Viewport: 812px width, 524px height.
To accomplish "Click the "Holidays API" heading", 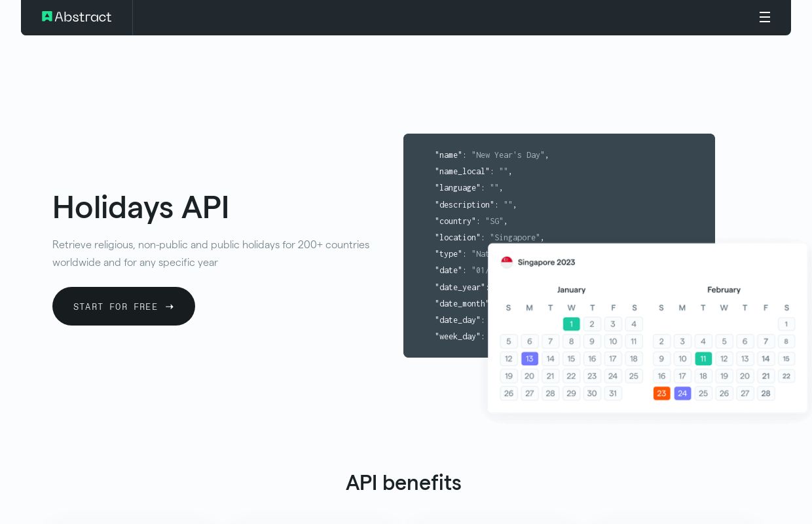I will (141, 207).
